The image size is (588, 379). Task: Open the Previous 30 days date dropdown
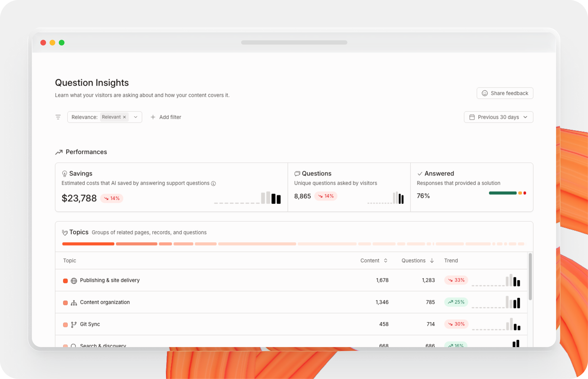498,117
